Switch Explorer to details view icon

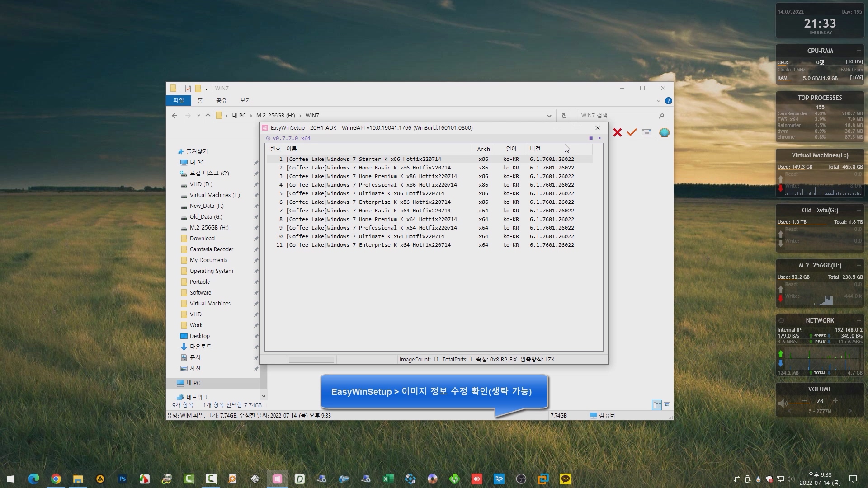[x=657, y=405]
